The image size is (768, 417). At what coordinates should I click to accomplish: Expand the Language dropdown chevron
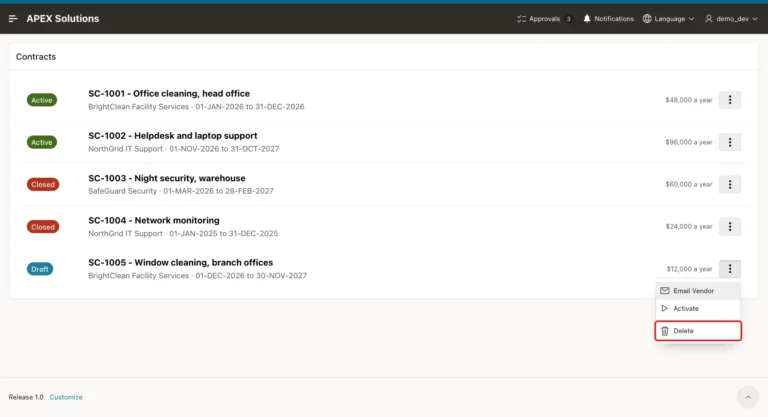coord(691,19)
